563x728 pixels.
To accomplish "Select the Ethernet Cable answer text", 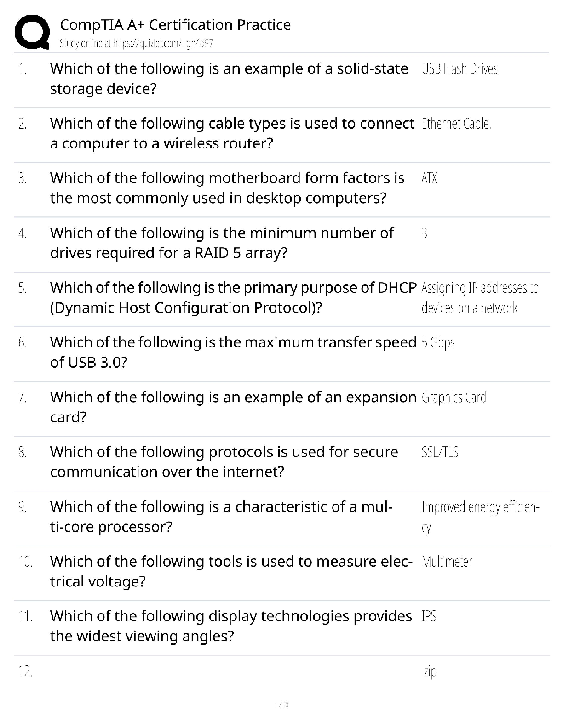I will (x=456, y=124).
